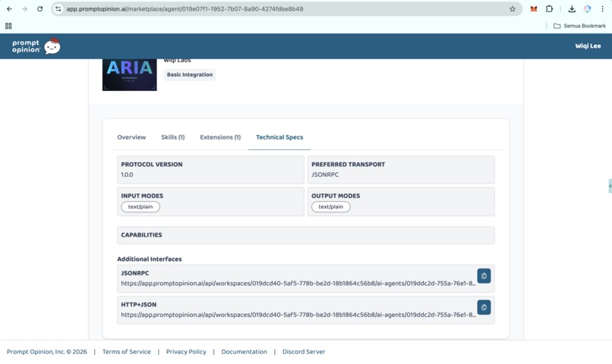Image resolution: width=612 pixels, height=364 pixels.
Task: Click the text/plain input mode chip
Action: 140,206
